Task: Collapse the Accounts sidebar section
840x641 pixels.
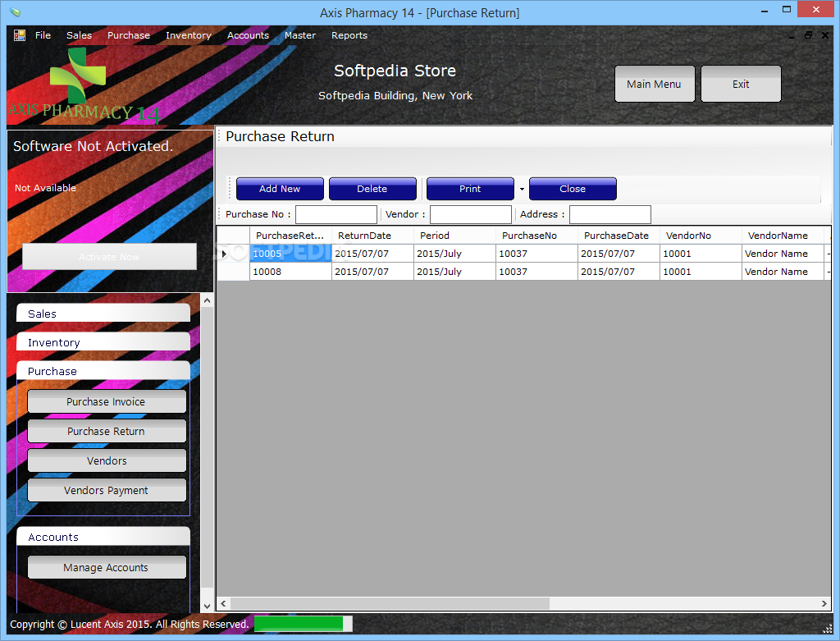Action: tap(103, 537)
